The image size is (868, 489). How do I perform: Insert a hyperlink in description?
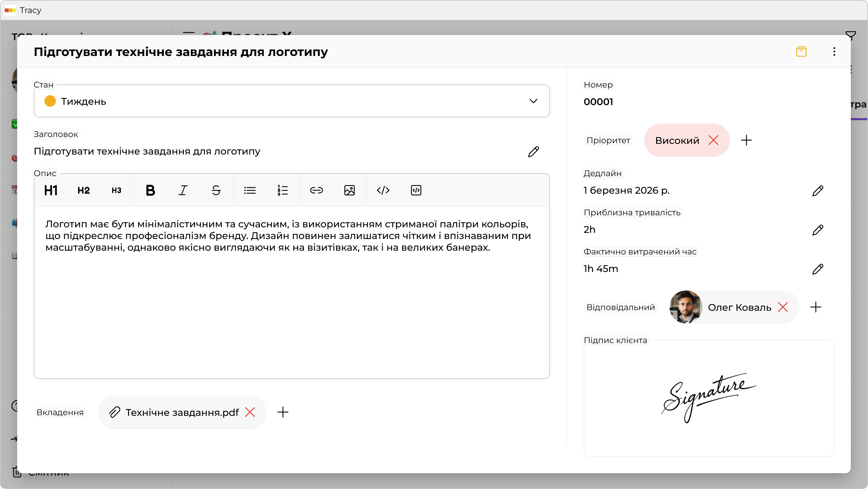coord(316,190)
